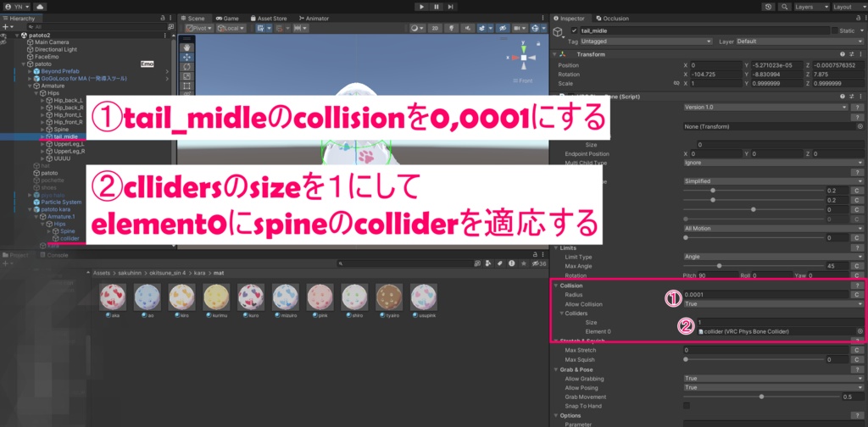
Task: Open the YN account dropdown
Action: click(17, 7)
